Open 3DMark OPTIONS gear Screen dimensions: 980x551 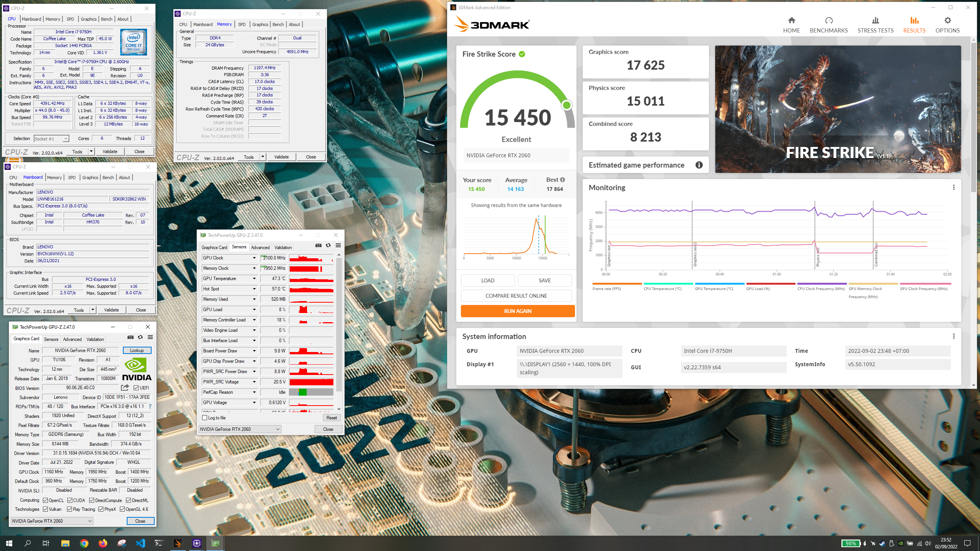click(x=947, y=25)
